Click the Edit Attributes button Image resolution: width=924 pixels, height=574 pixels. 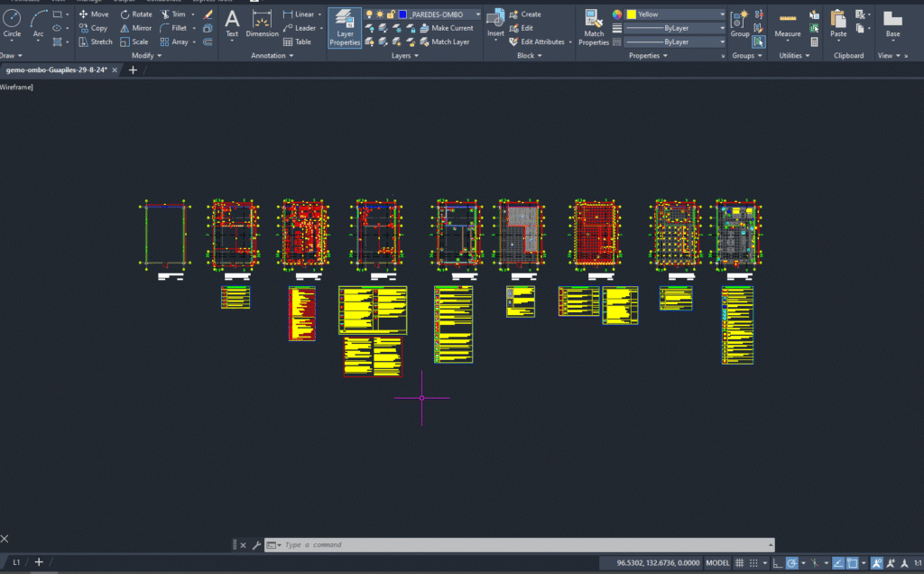pos(541,42)
